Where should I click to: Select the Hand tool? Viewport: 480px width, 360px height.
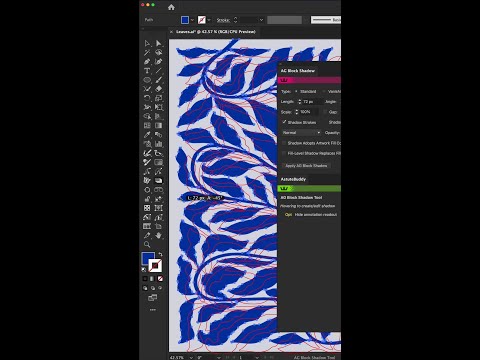159,235
